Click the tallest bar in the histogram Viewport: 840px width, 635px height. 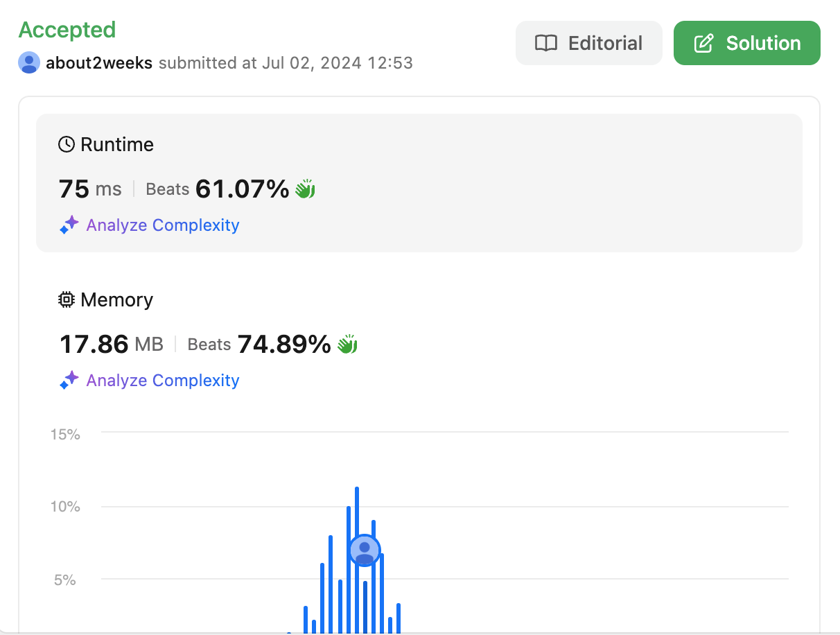tap(356, 560)
